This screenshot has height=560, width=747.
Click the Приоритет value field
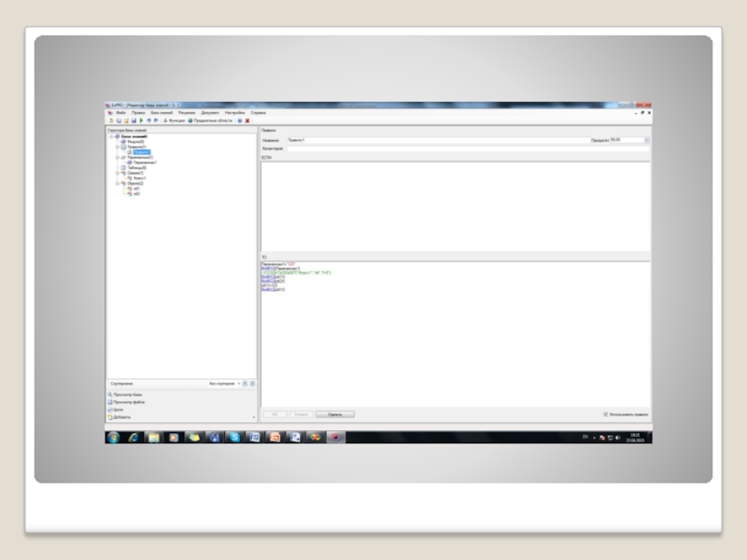pyautogui.click(x=627, y=141)
